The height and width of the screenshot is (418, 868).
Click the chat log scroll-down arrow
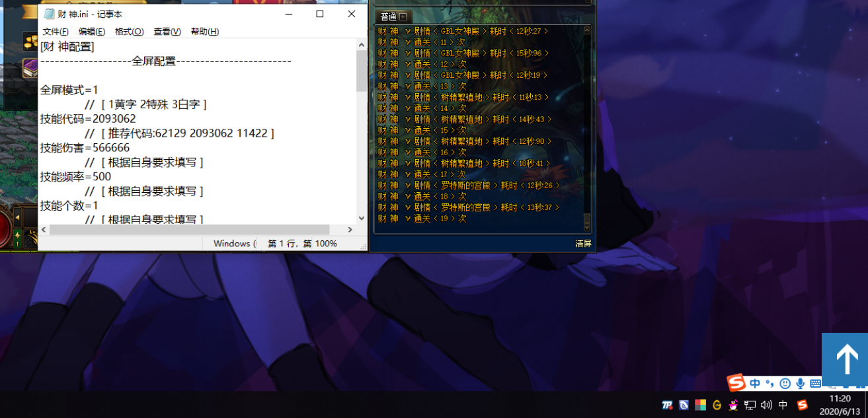[x=587, y=226]
